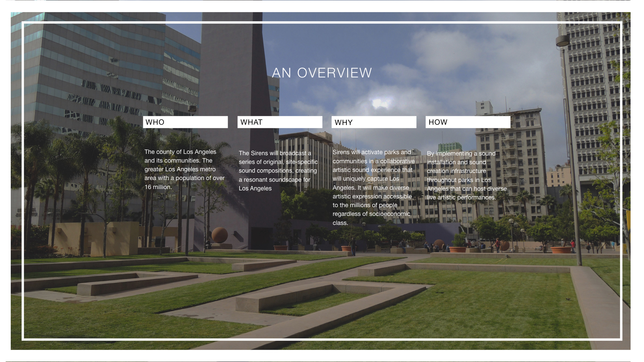
Task: Click paragraph starting 'The Sirens will broadcast'
Action: coord(278,171)
